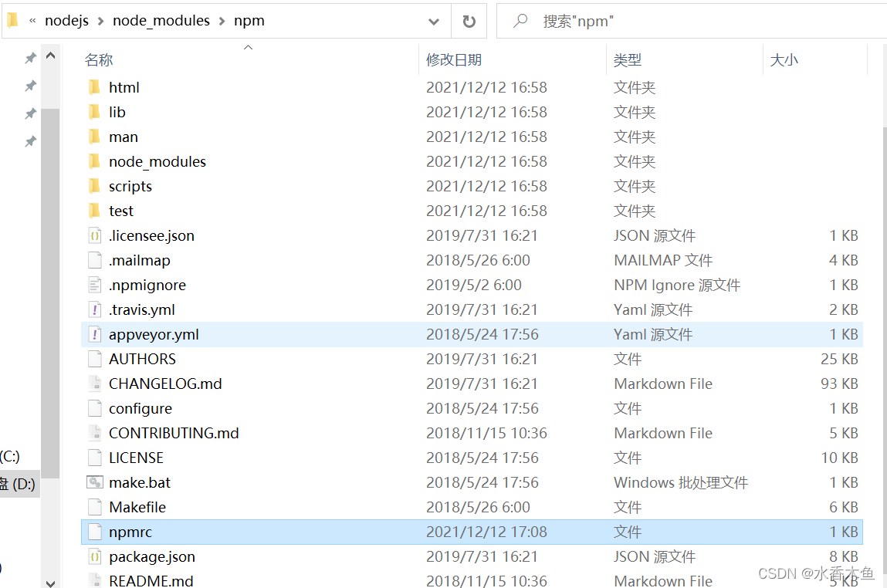The width and height of the screenshot is (887, 588).
Task: Select the AUTHORS file name
Action: click(143, 359)
